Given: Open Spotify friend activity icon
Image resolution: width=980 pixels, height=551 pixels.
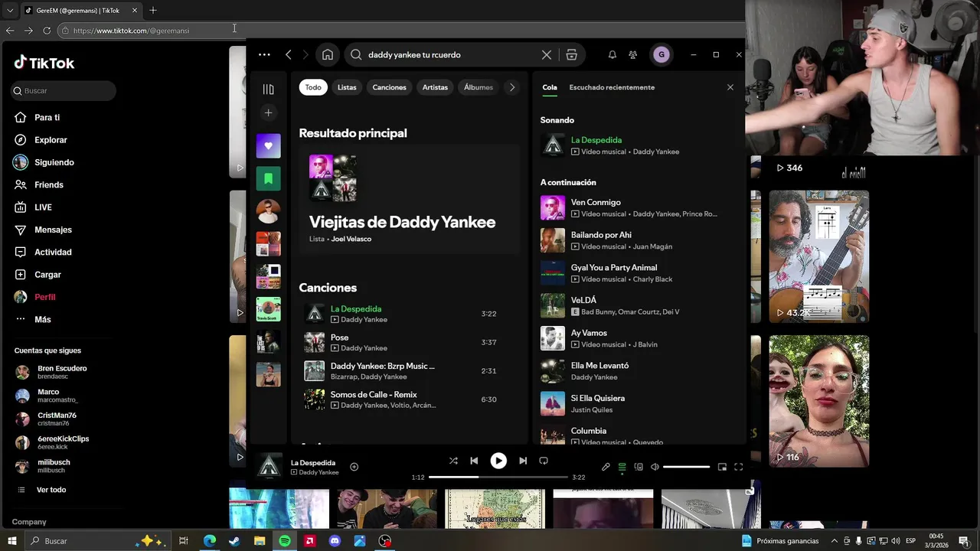Looking at the screenshot, I should 632,55.
